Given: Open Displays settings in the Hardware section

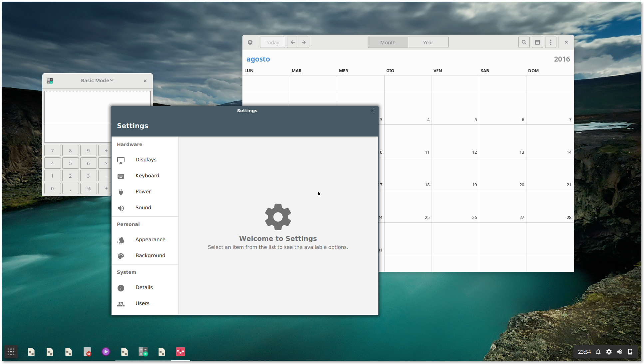Looking at the screenshot, I should (x=146, y=159).
